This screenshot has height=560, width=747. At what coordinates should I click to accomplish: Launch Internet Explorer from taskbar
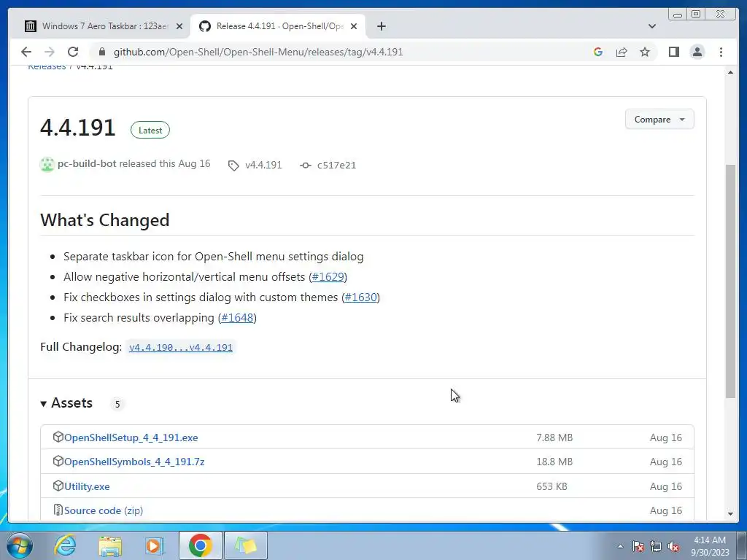point(65,545)
